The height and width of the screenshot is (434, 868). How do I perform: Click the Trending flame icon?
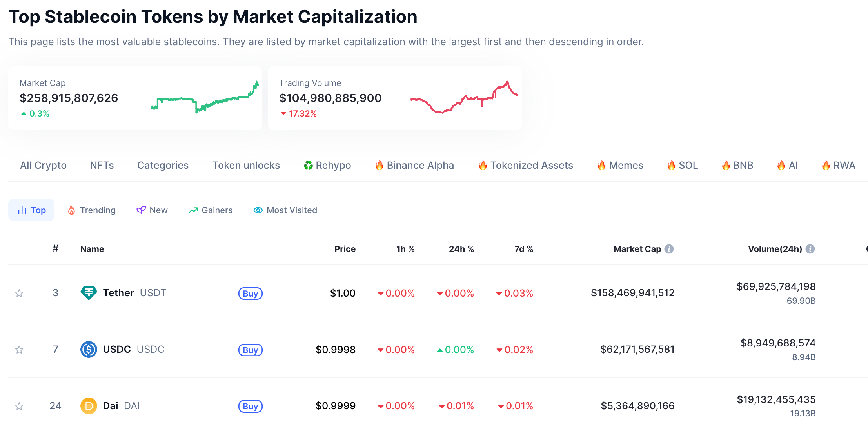click(x=72, y=210)
